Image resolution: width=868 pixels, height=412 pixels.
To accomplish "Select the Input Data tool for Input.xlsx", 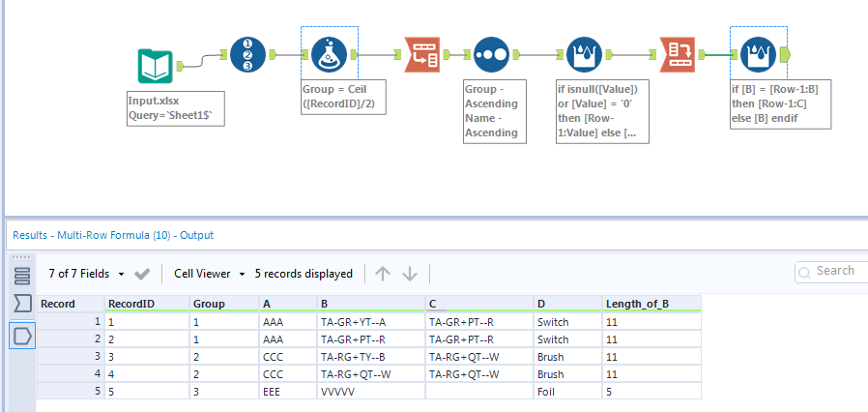I will click(x=155, y=67).
